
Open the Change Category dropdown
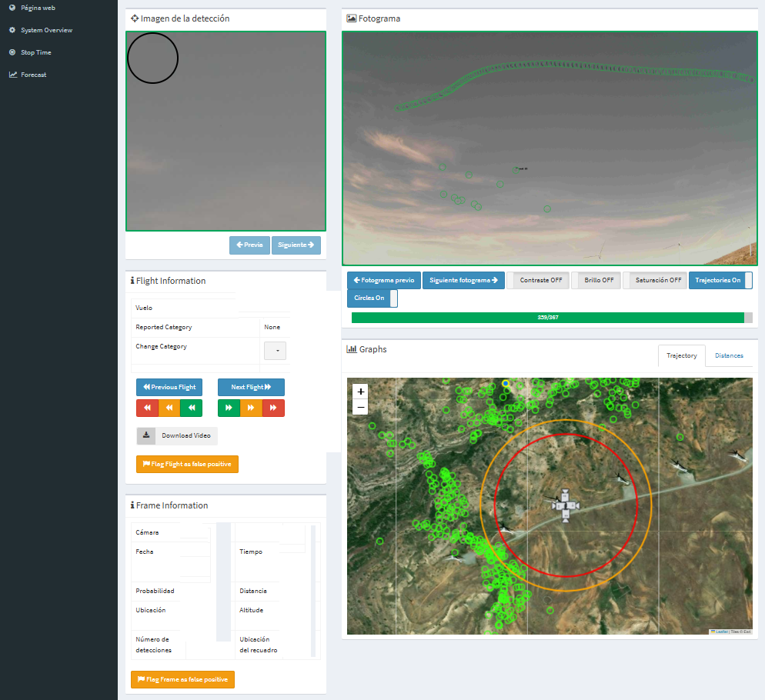pos(275,351)
